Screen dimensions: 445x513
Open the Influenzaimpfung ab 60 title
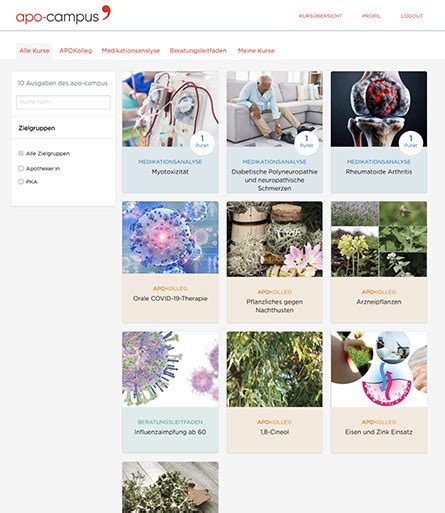[170, 432]
